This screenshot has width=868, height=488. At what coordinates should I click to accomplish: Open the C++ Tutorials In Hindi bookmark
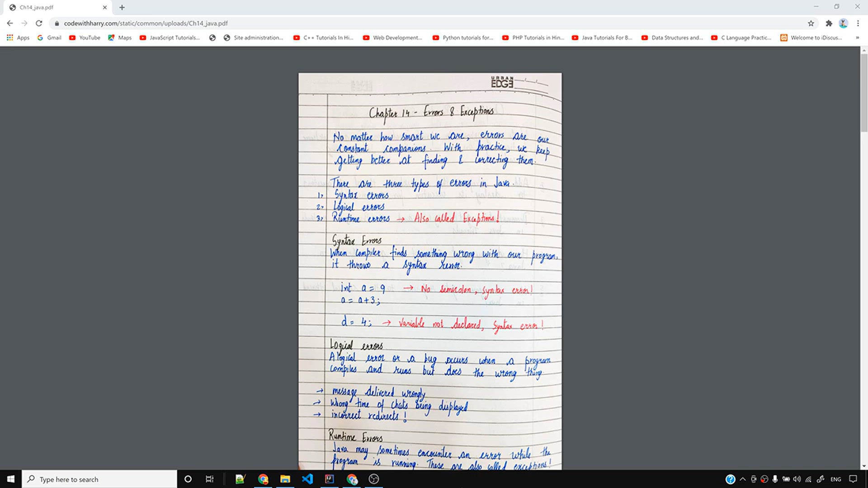pos(323,38)
